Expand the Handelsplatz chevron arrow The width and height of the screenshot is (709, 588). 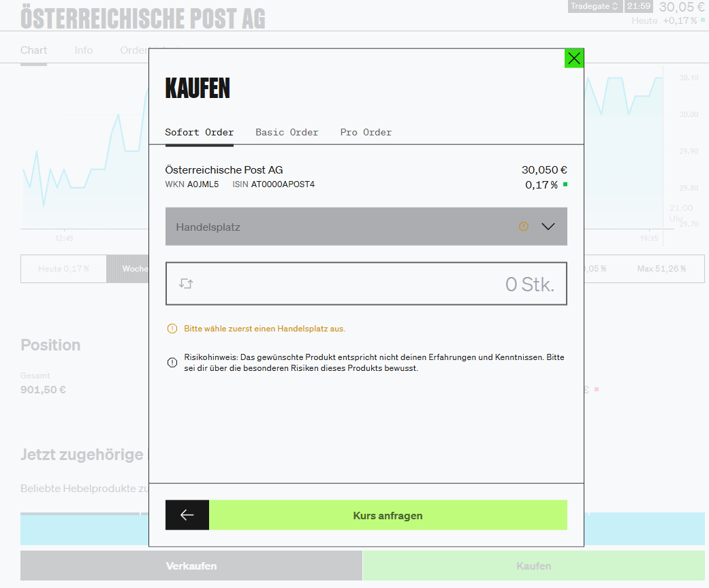click(x=548, y=227)
